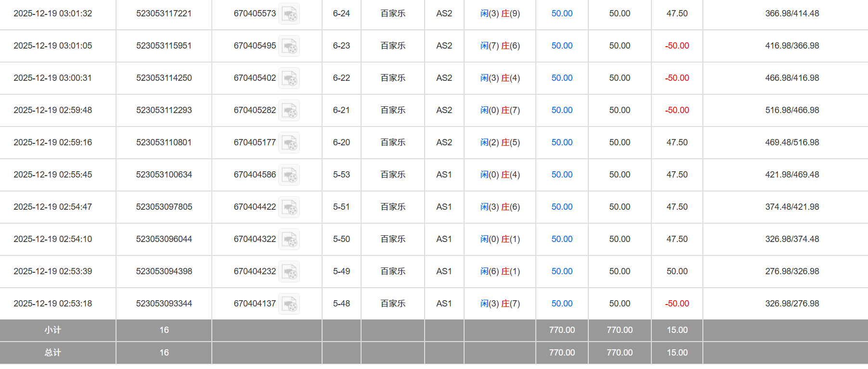This screenshot has height=369, width=868.
Task: Click result 闲(3) 庄(9) in top row
Action: coord(500,13)
